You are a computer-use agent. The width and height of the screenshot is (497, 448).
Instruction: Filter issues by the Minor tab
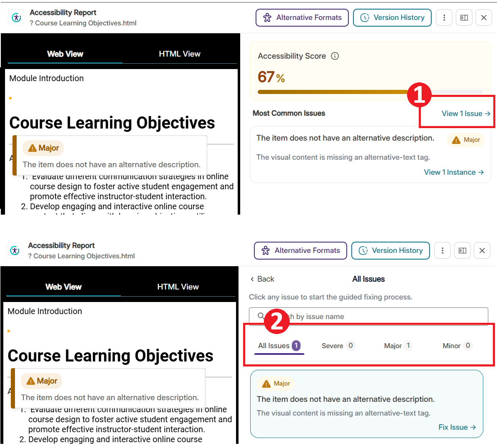457,346
